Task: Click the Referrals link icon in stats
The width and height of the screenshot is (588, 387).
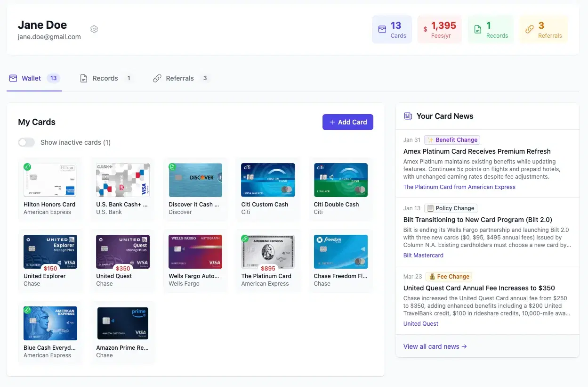Action: tap(529, 29)
